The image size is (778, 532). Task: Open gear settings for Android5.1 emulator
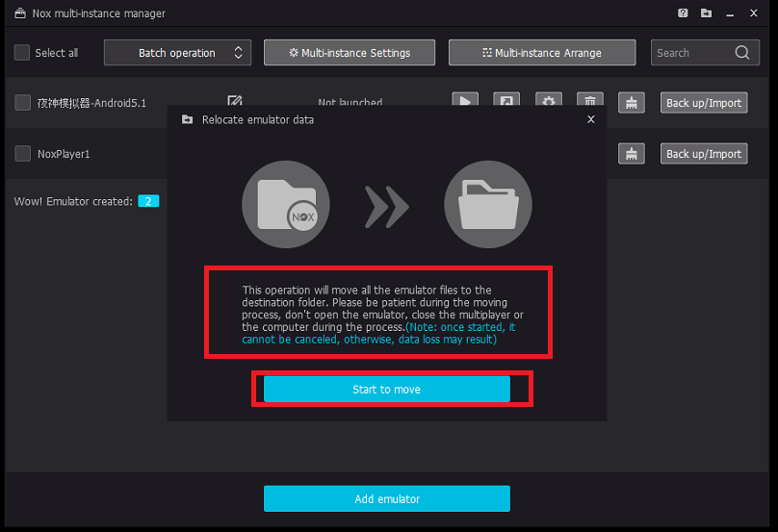click(549, 100)
